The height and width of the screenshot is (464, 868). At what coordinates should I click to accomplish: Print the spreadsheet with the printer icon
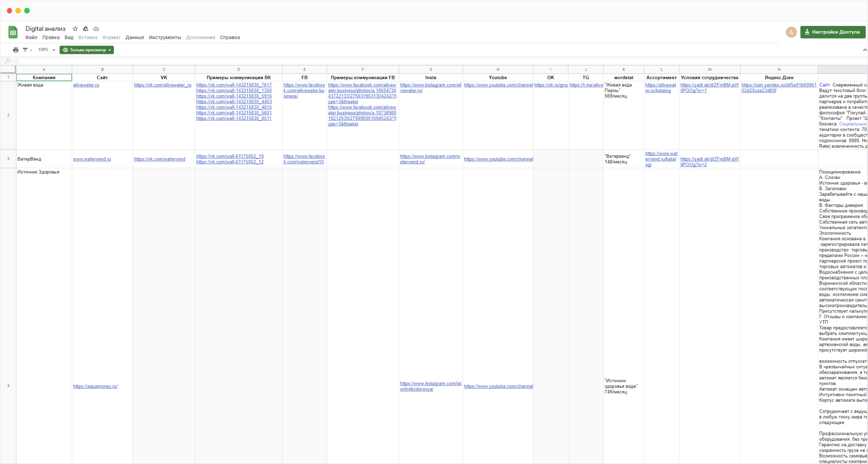click(x=16, y=50)
